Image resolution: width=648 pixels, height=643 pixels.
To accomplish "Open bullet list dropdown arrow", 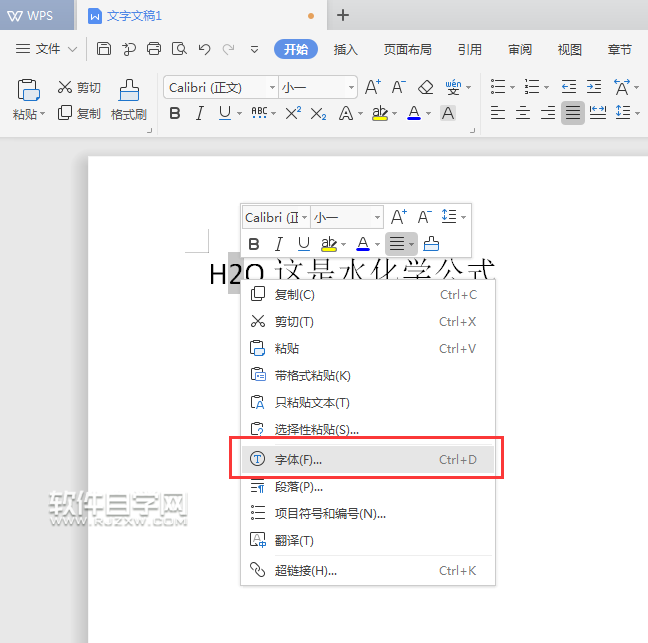I will pos(512,88).
